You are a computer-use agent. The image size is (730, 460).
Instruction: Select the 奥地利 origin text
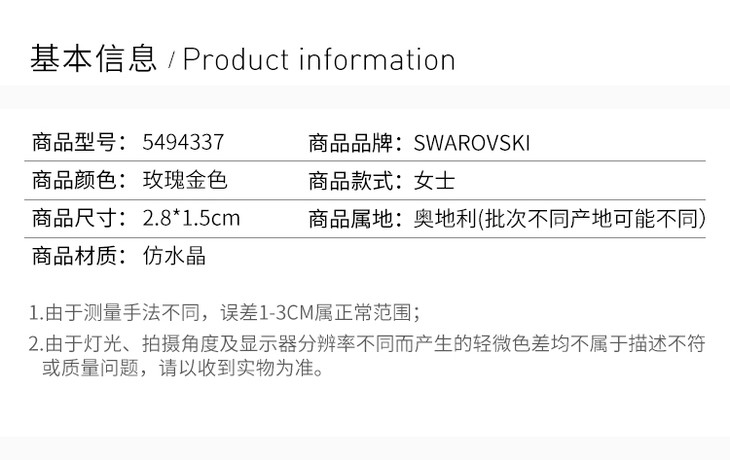pos(442,218)
